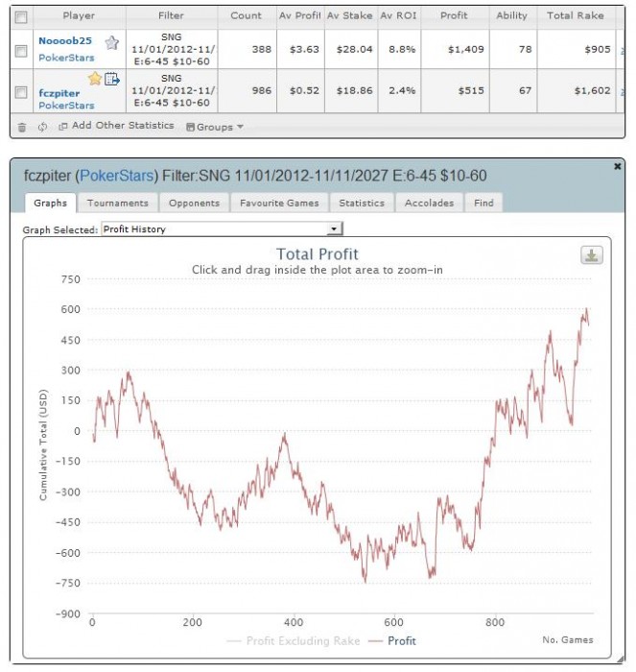
Task: Switch to the Opponents tab
Action: (194, 203)
